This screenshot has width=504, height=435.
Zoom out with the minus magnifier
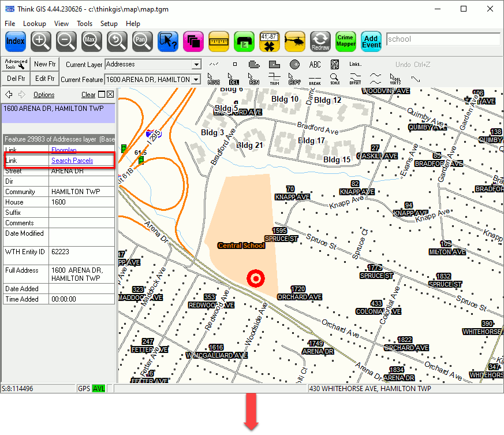(66, 41)
